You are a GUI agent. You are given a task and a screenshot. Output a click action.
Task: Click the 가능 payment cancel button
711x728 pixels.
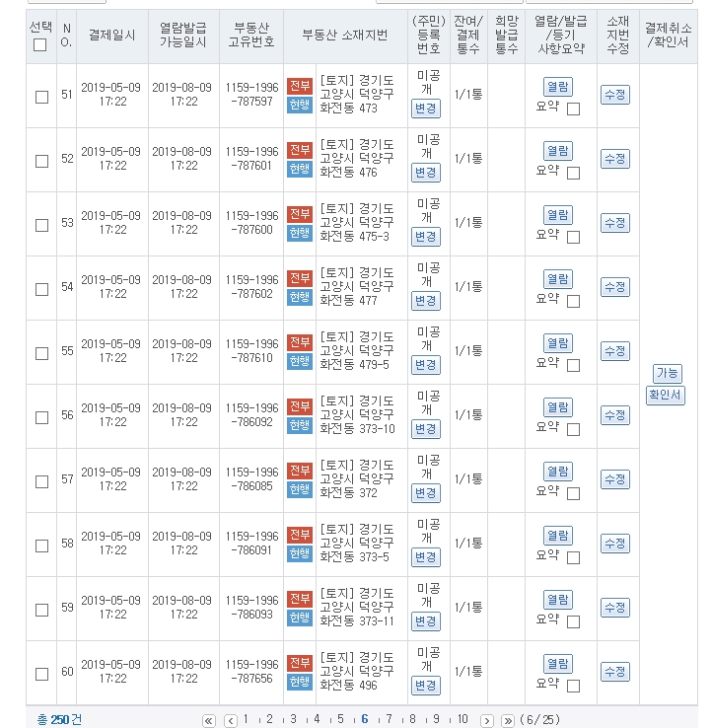668,374
